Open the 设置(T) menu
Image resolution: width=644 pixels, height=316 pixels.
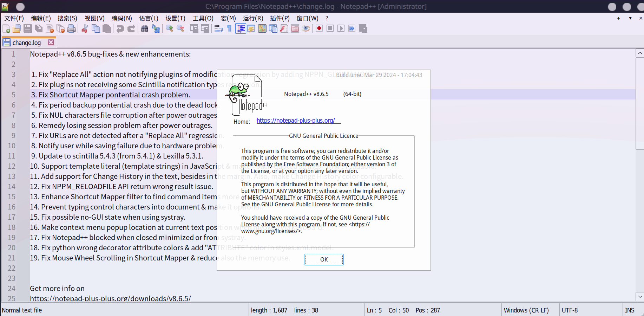176,18
